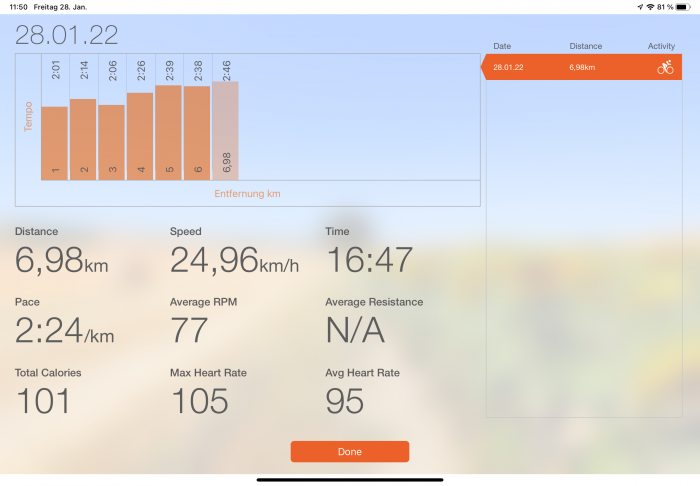Tap the partial 6,98 bar labeled 2:46
700x486 pixels.
click(x=225, y=131)
